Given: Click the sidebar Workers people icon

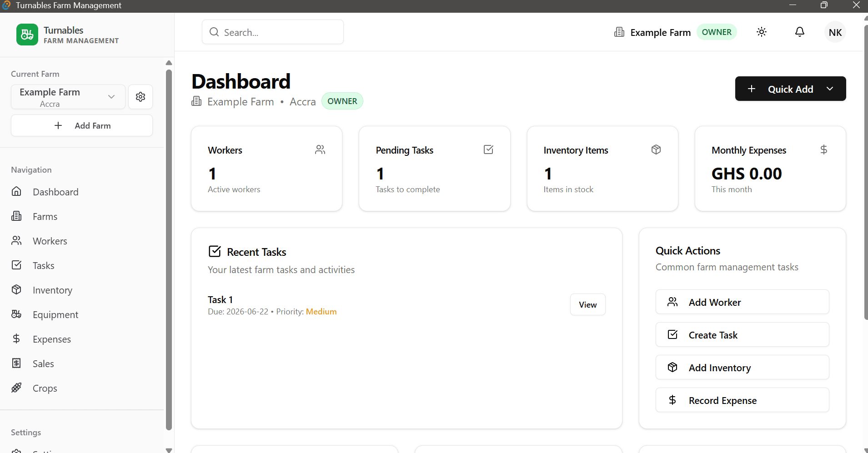Looking at the screenshot, I should (x=16, y=240).
